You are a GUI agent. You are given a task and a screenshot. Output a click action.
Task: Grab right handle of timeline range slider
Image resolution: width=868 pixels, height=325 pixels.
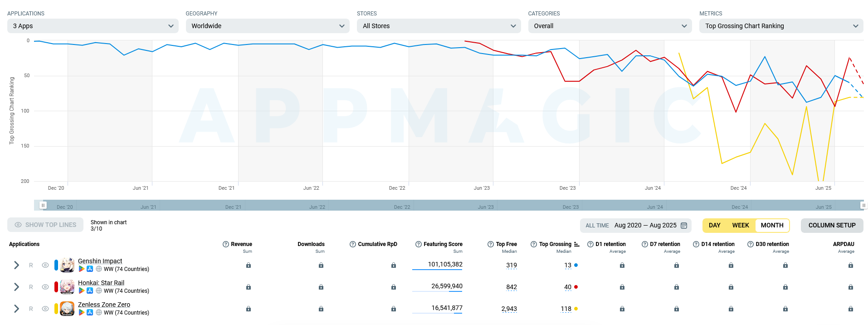(863, 205)
